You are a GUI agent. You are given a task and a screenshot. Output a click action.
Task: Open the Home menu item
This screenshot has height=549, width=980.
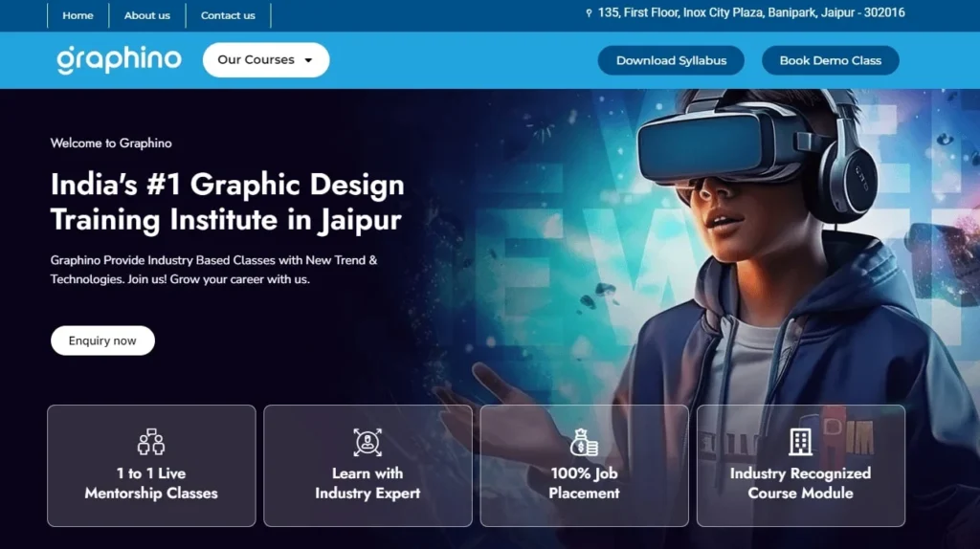click(78, 15)
